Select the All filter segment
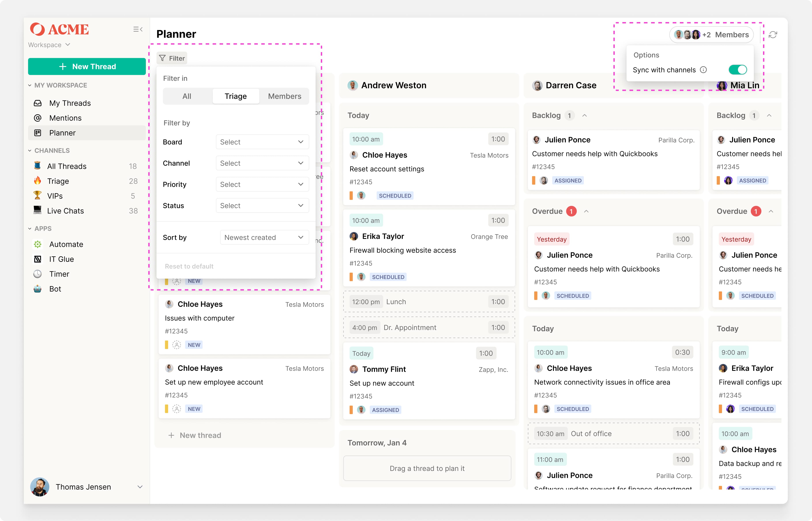812x521 pixels. (x=187, y=96)
